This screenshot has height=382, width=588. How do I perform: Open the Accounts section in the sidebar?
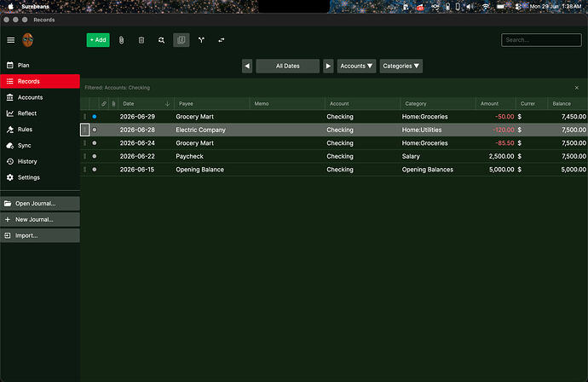click(40, 97)
